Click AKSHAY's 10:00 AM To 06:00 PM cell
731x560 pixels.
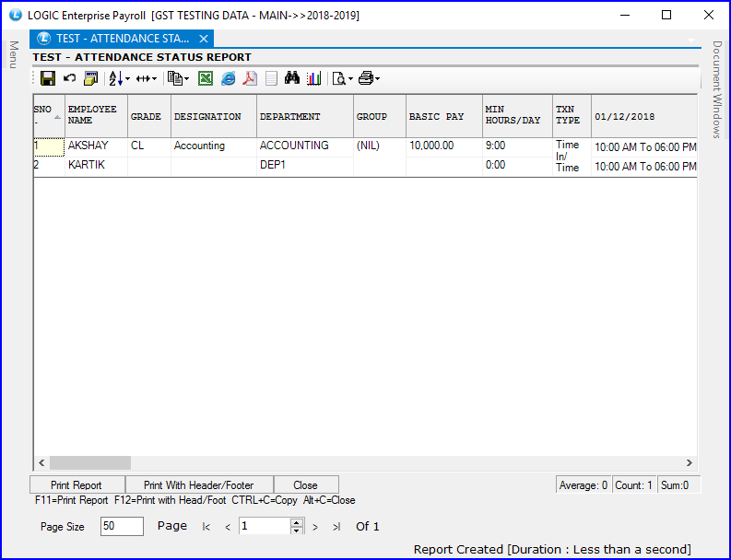[x=644, y=146]
